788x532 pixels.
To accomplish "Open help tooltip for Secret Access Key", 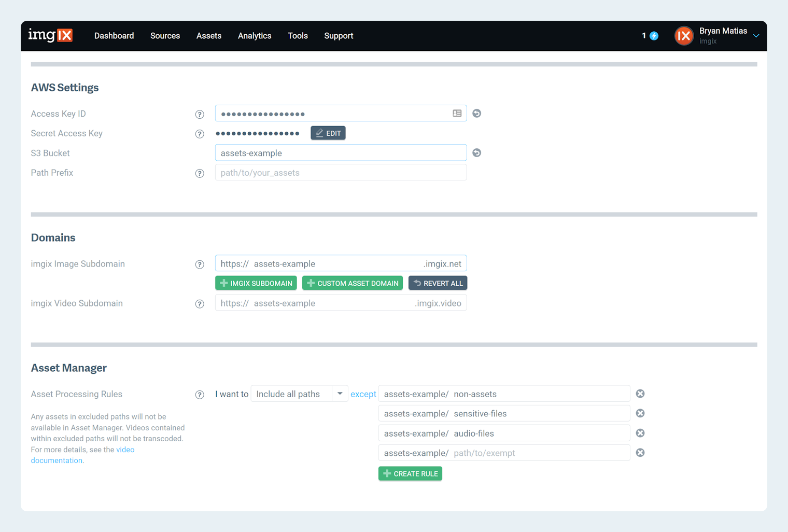I will [200, 134].
